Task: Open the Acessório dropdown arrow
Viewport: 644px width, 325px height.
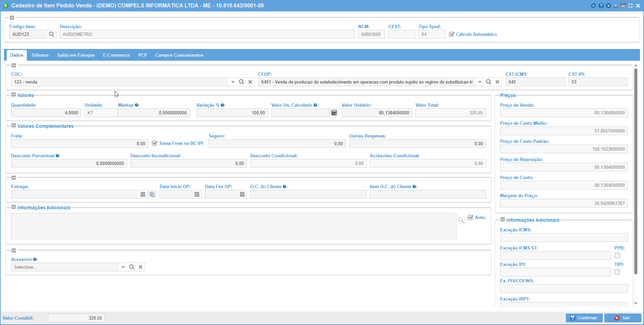Action: click(x=123, y=267)
